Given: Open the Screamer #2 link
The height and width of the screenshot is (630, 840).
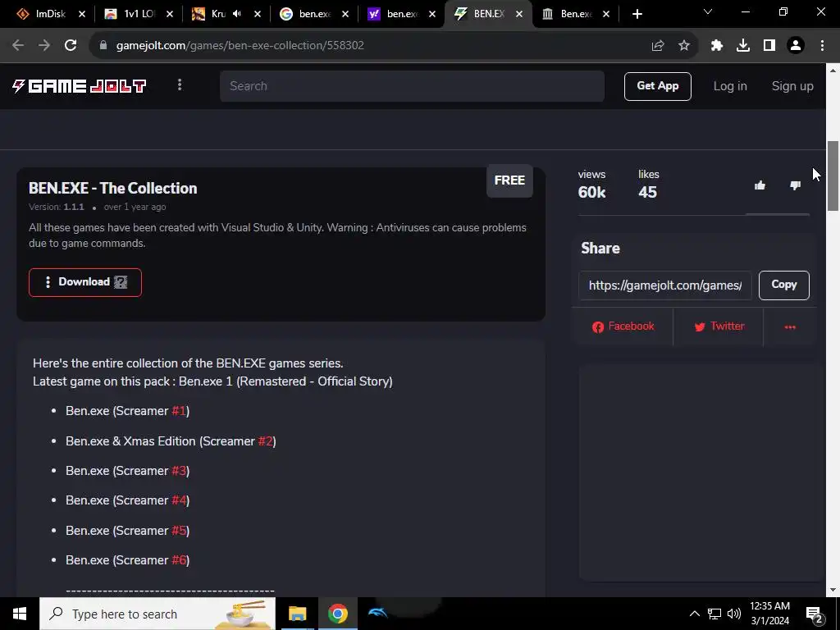Looking at the screenshot, I should [x=265, y=441].
